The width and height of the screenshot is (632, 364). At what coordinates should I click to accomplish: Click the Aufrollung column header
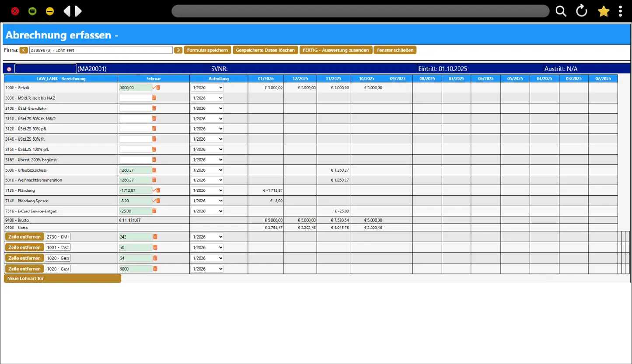coord(219,79)
